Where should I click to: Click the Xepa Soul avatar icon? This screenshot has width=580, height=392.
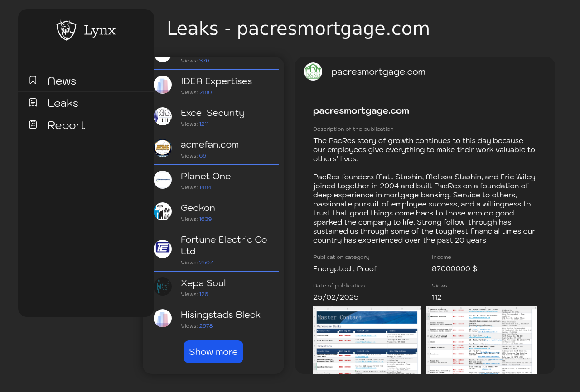tap(163, 287)
